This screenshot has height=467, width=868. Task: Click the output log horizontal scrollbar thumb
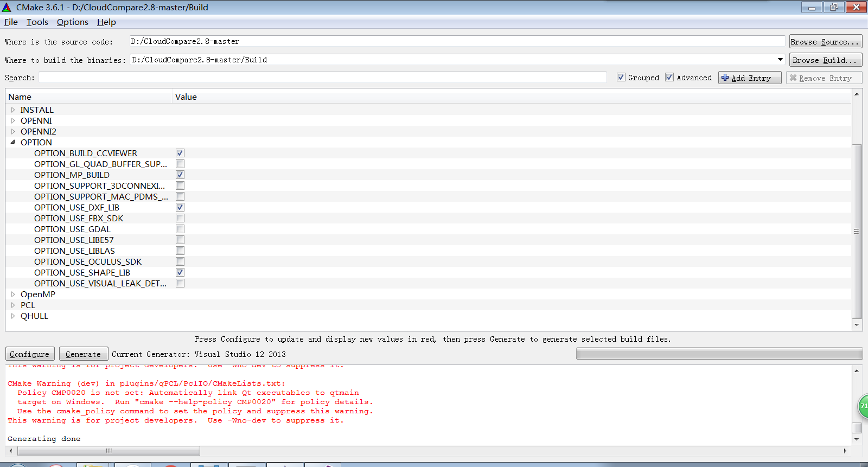[109, 451]
